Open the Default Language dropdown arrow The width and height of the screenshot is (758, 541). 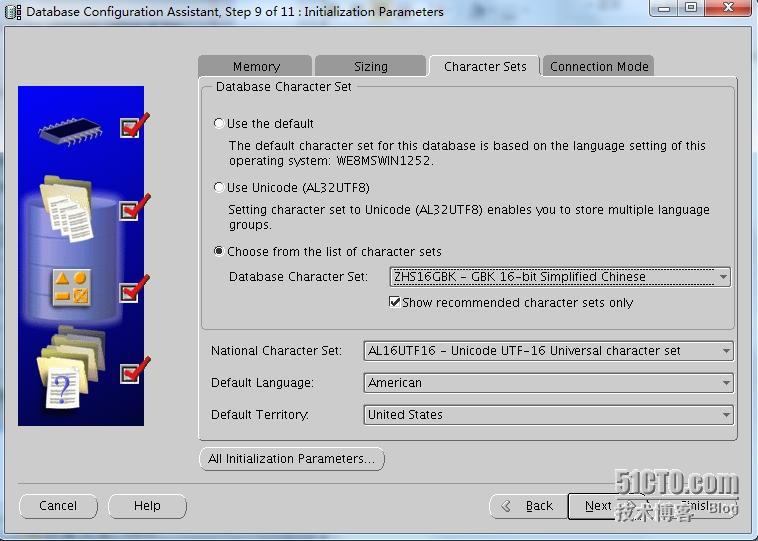(726, 383)
